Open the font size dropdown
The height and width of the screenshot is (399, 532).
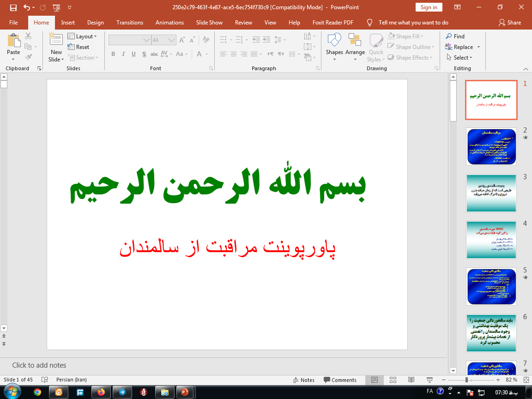[x=170, y=40]
